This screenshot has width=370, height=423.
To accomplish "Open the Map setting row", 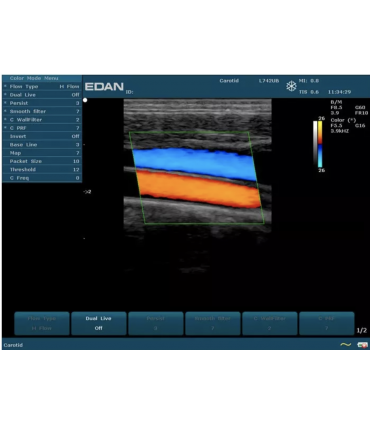I will tap(42, 153).
